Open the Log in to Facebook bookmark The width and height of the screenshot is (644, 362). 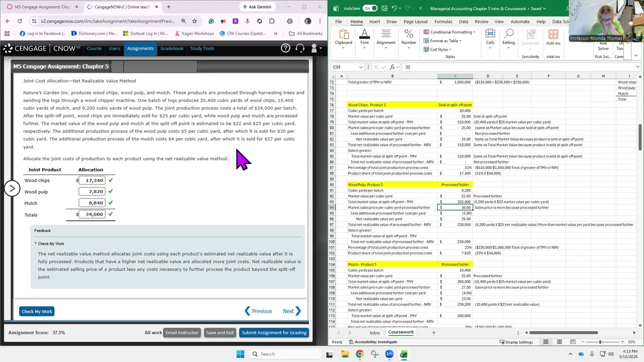pyautogui.click(x=42, y=33)
